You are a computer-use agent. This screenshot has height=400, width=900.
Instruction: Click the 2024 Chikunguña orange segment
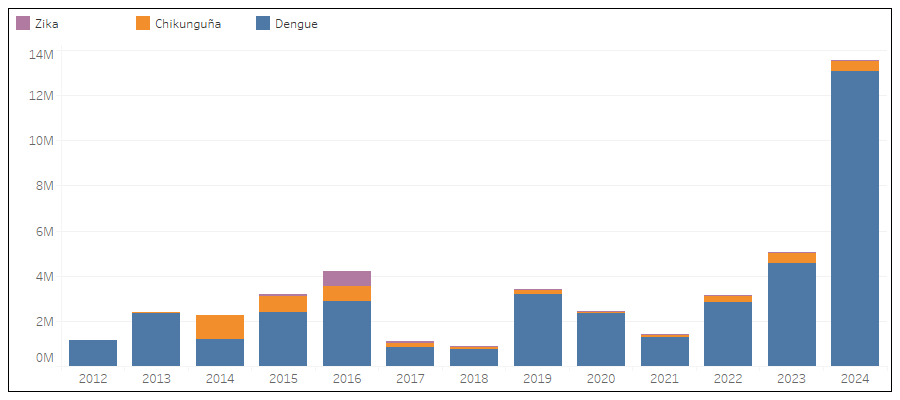855,66
